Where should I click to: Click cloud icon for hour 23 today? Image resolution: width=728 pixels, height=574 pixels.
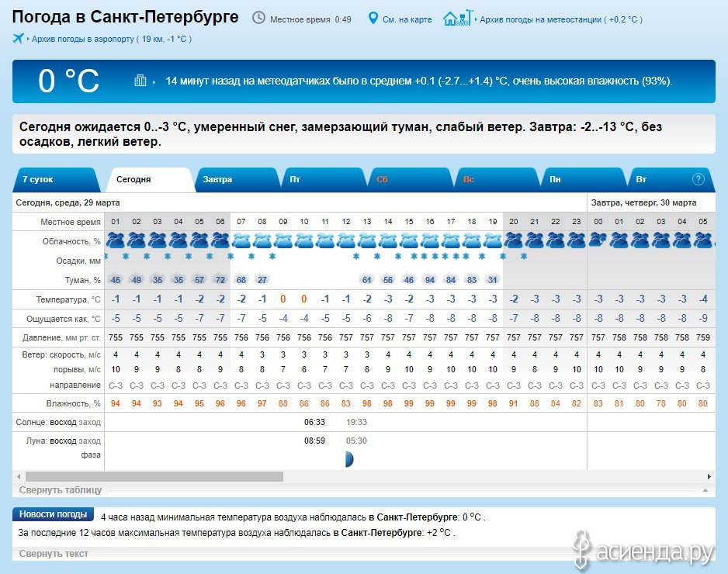coord(577,240)
